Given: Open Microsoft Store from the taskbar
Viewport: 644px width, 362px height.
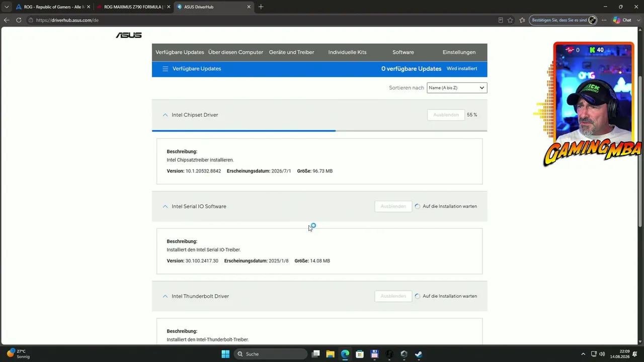Looking at the screenshot, I should click(360, 354).
